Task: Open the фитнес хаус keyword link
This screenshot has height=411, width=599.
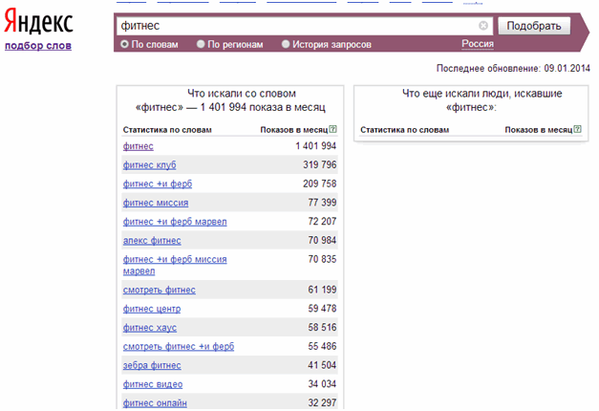Action: 150,328
